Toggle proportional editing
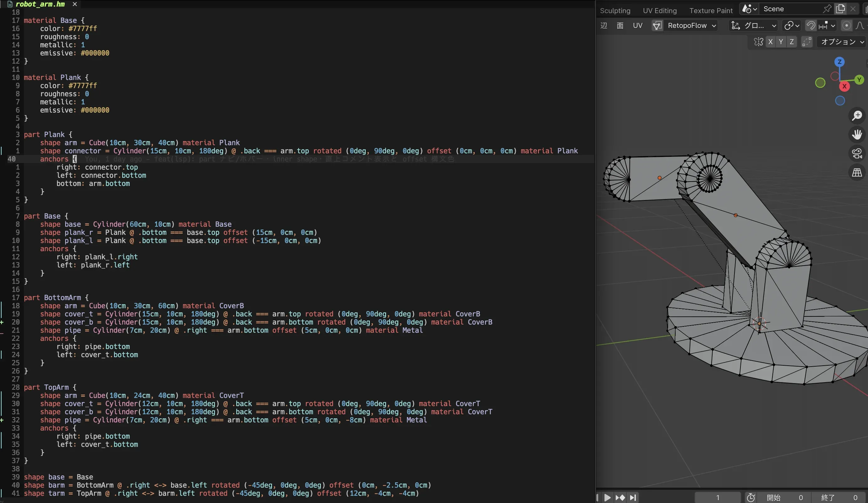This screenshot has width=868, height=503. pos(846,25)
